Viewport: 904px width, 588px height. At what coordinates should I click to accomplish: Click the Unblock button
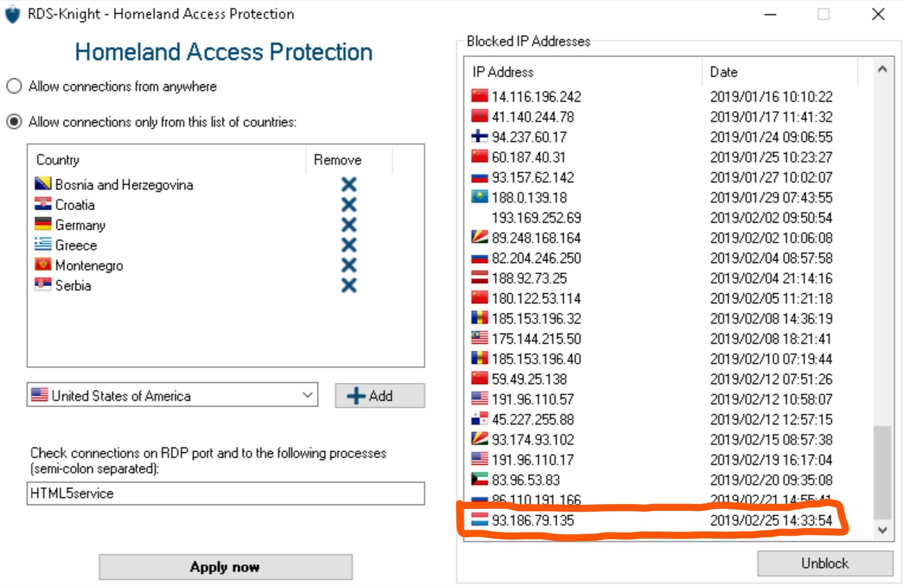(825, 563)
